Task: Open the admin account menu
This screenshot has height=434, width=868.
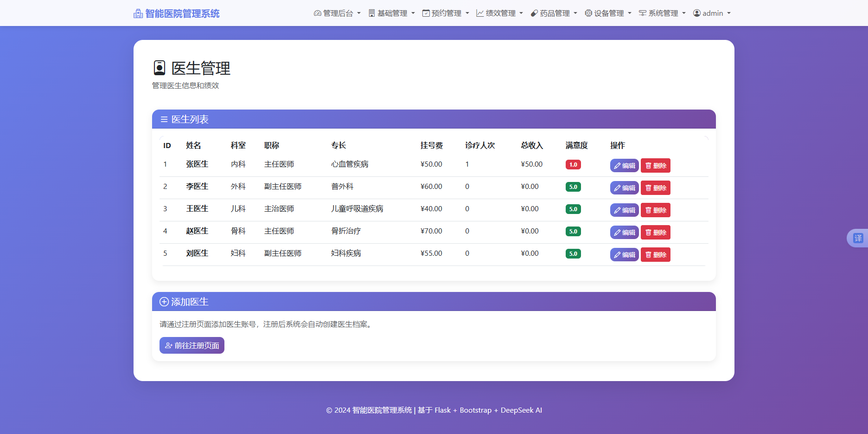Action: pos(712,13)
